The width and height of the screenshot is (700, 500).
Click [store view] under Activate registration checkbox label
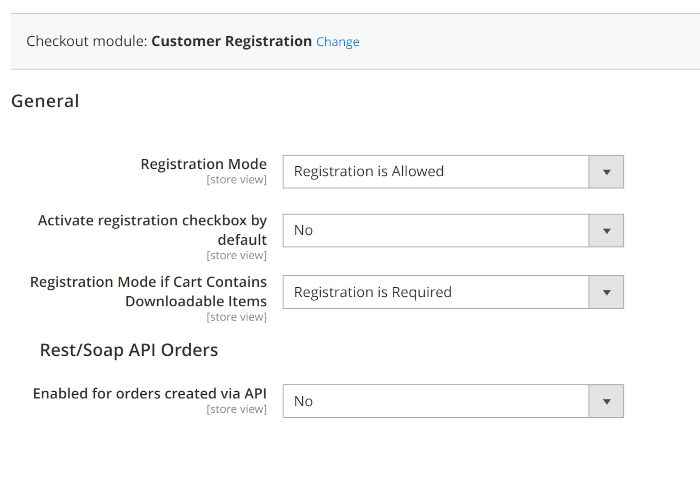236,256
